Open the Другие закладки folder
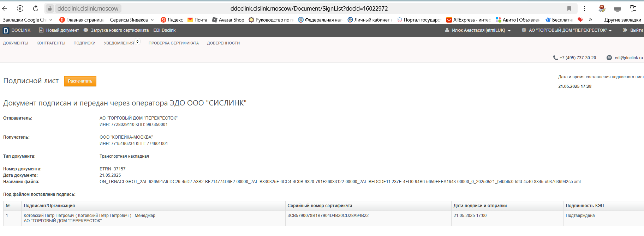This screenshot has width=644, height=236. point(622,20)
